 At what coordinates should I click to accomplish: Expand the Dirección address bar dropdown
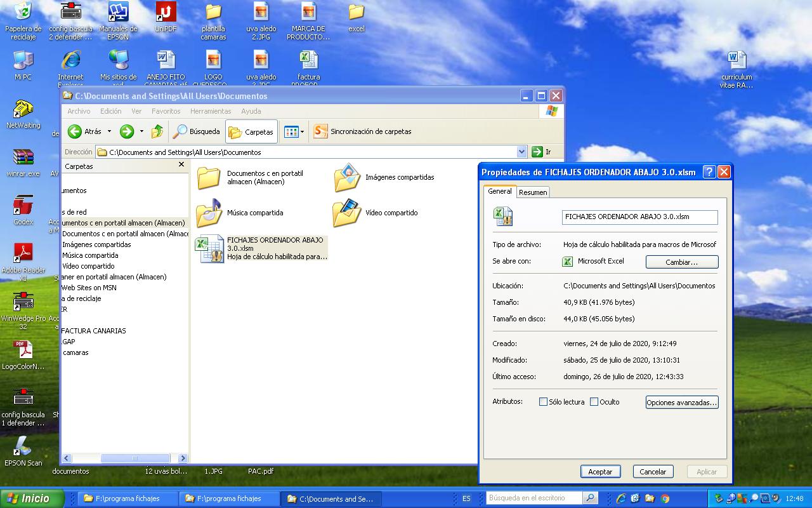[x=521, y=152]
